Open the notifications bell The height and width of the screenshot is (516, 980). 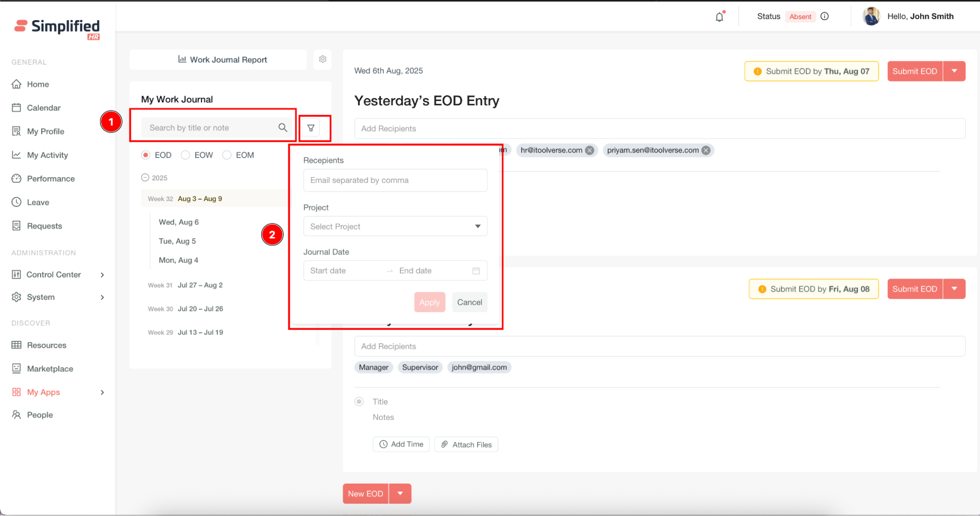[x=719, y=17]
